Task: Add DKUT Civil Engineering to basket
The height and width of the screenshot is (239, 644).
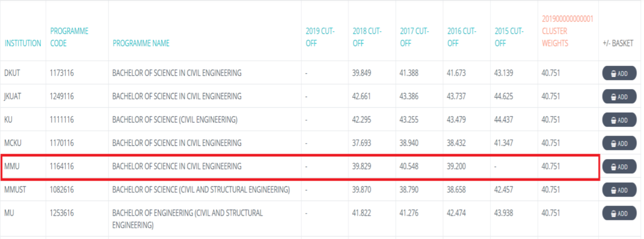Action: point(619,73)
